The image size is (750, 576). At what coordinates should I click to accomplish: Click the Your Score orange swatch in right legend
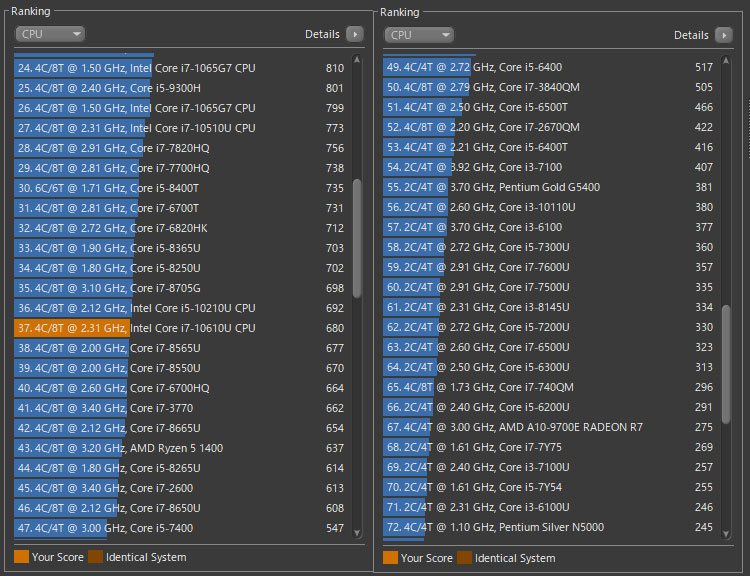[390, 558]
